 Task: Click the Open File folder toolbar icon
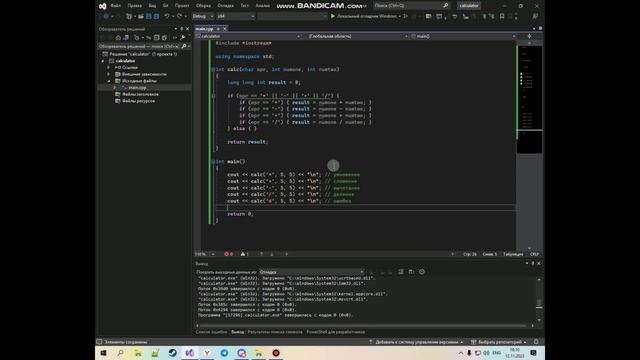click(x=140, y=16)
